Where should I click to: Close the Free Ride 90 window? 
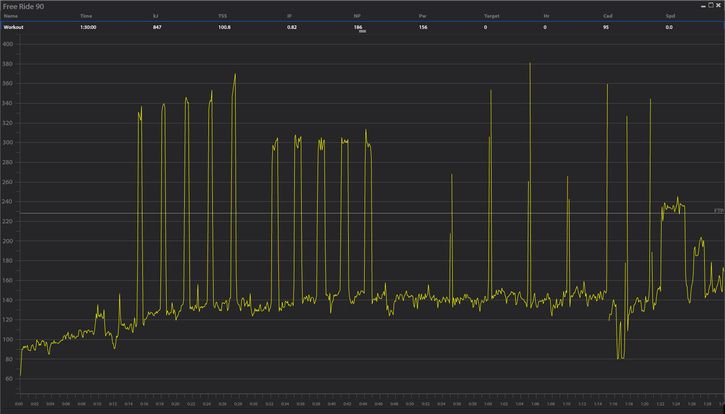(x=717, y=6)
